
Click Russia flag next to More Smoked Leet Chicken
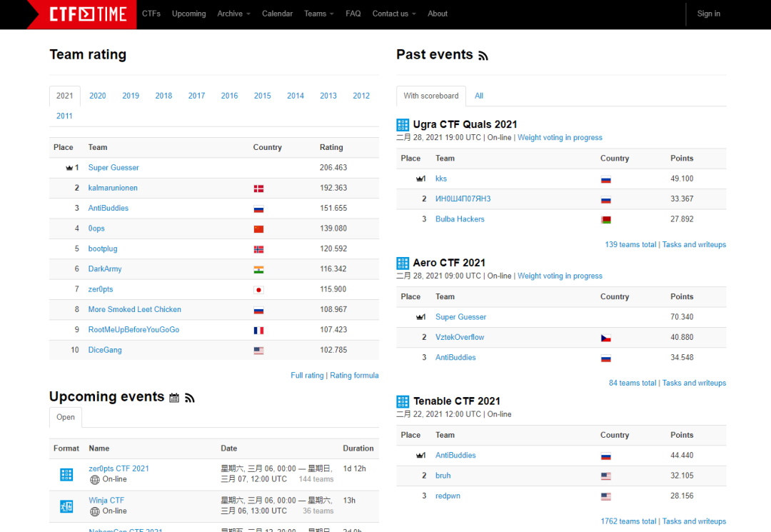click(258, 310)
